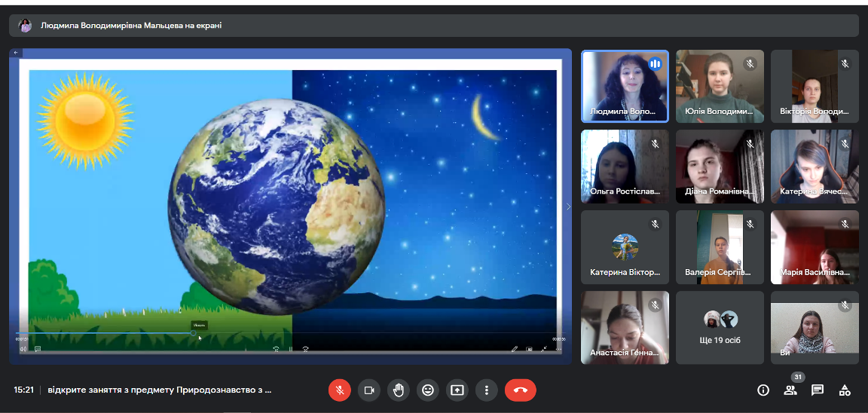Click muted mic icon on Анастасія's tile
Viewport: 868px width, 413px height.
(656, 305)
